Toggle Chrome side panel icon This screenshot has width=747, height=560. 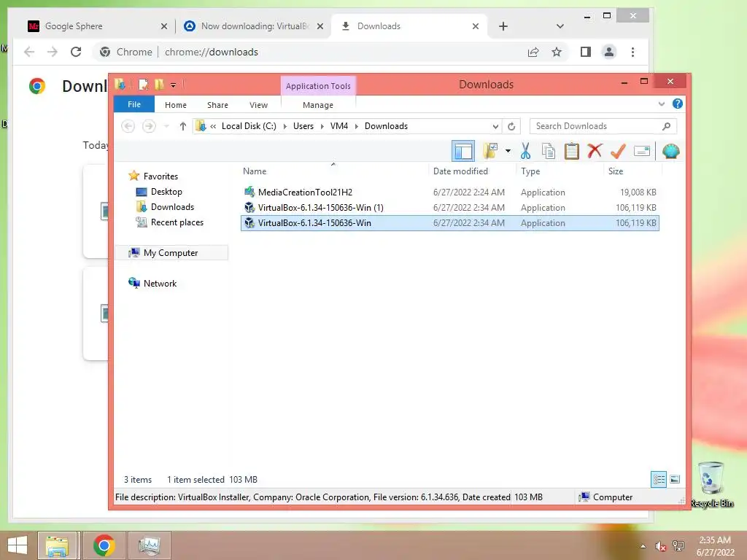click(586, 52)
